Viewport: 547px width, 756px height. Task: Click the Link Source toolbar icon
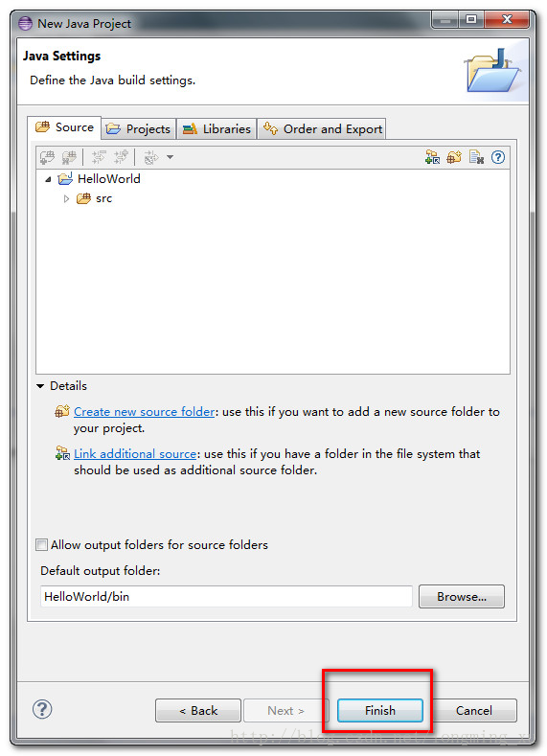[x=432, y=157]
